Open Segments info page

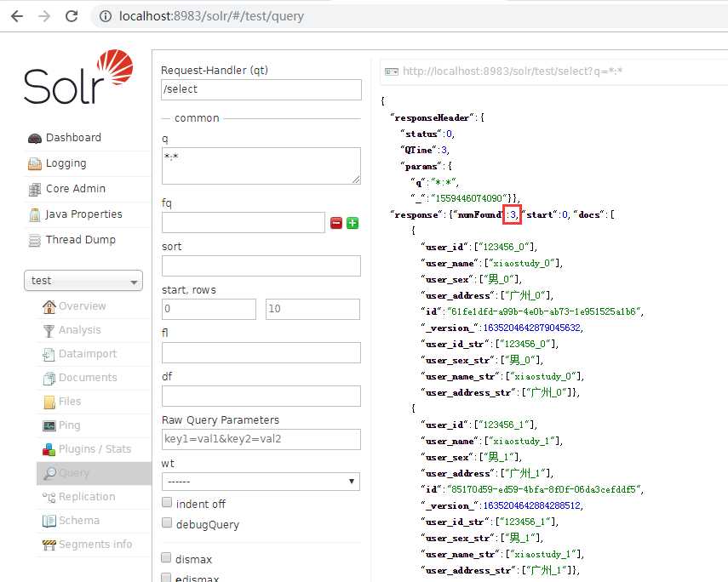pyautogui.click(x=95, y=545)
